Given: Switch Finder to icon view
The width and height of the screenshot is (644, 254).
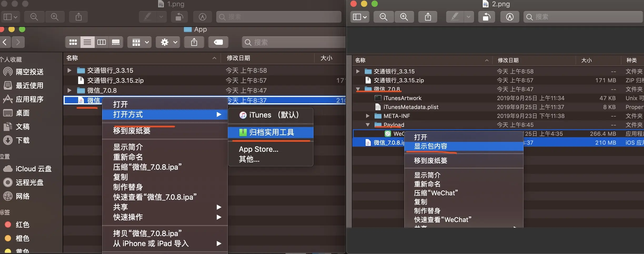Looking at the screenshot, I should pyautogui.click(x=73, y=42).
